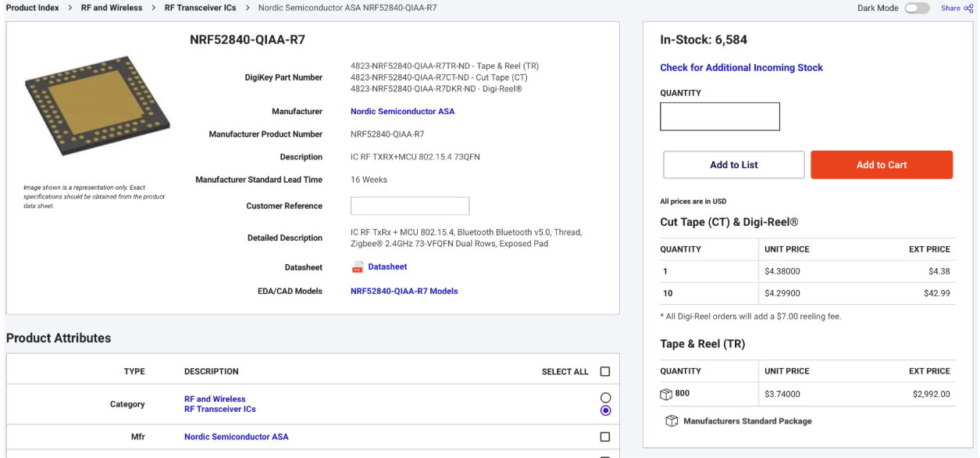This screenshot has height=458, width=980.
Task: Click the 4823-NRF52840-QIAA-R7TR-ND Tape & Reel part number
Action: coord(444,66)
